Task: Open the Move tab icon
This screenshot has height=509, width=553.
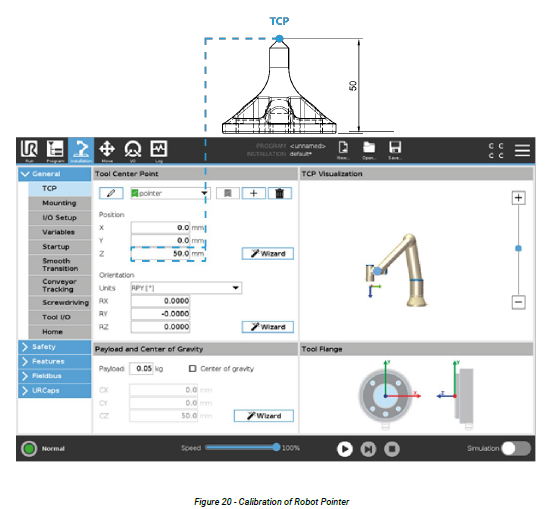Action: tap(107, 149)
